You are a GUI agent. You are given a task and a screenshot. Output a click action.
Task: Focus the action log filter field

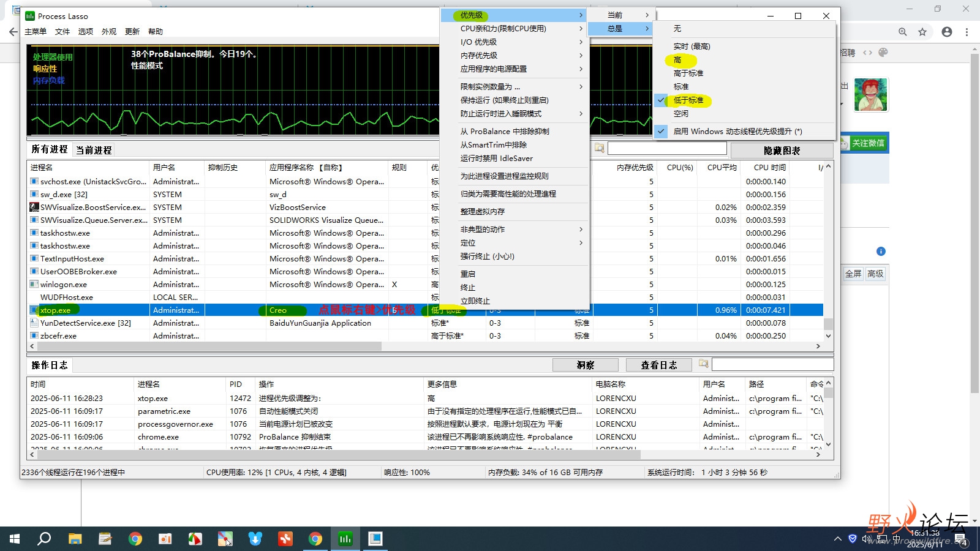coord(772,364)
